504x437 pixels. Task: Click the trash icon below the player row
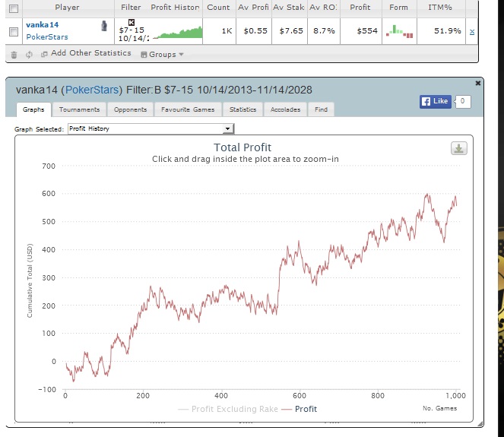click(14, 55)
